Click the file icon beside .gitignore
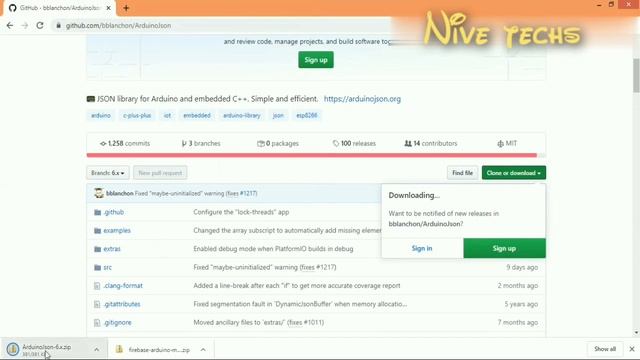The width and height of the screenshot is (640, 360). pyautogui.click(x=97, y=322)
